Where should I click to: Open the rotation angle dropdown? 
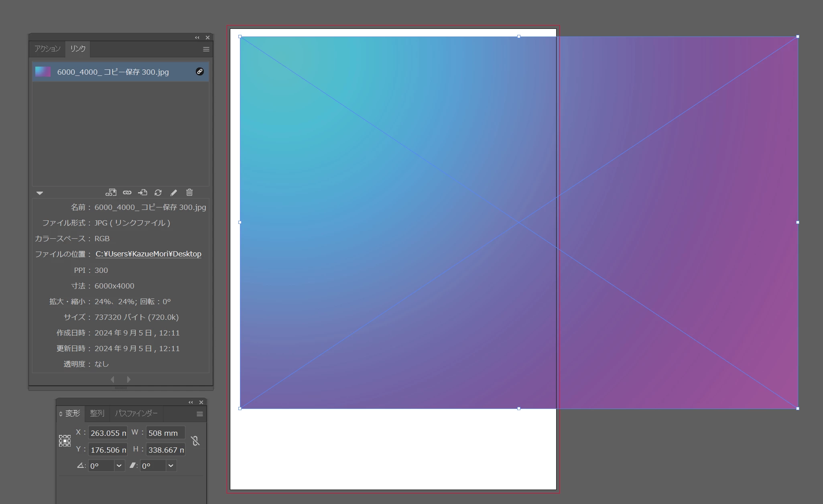[119, 466]
